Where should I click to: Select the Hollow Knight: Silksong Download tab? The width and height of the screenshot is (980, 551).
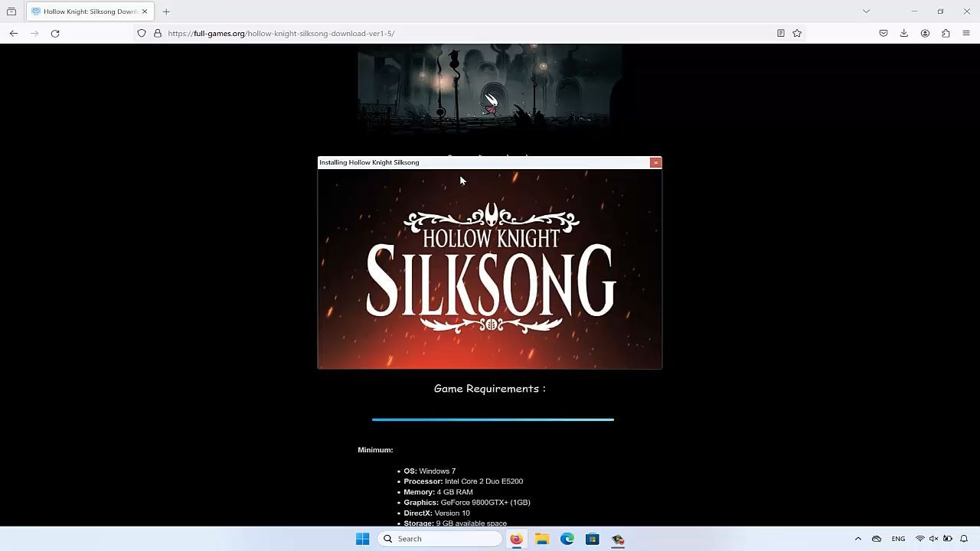tap(89, 11)
